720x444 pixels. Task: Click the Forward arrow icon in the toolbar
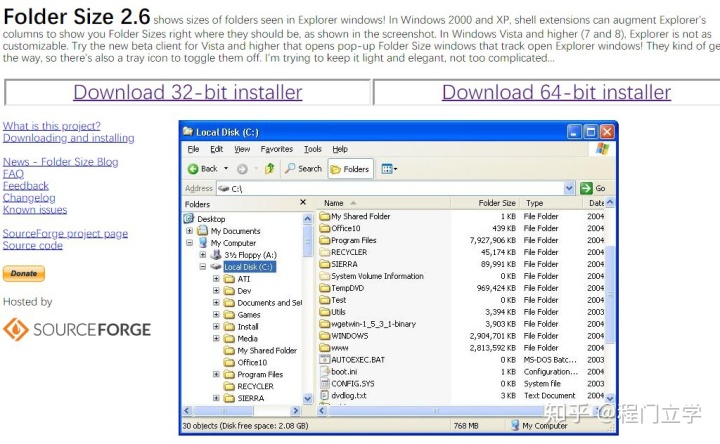point(242,169)
